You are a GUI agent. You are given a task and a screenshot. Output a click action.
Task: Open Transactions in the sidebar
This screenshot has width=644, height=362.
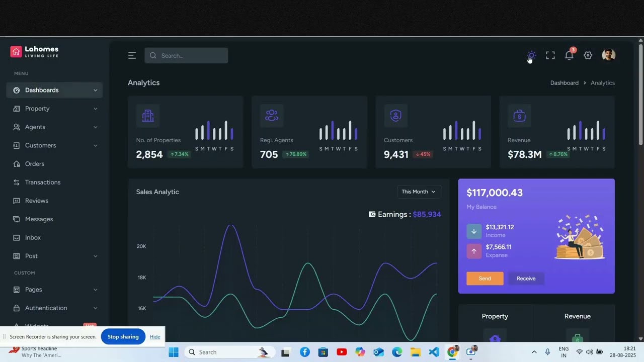click(54, 182)
